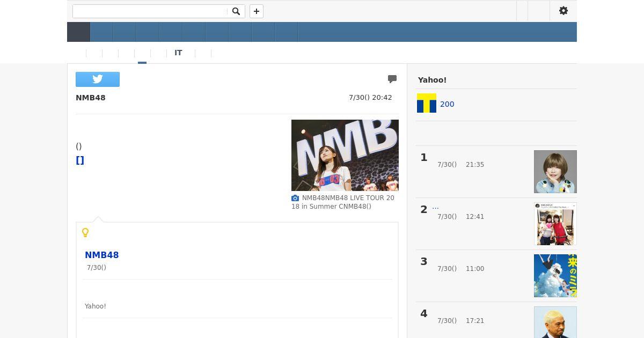Click the Yahoo! sidebar heading

(432, 80)
